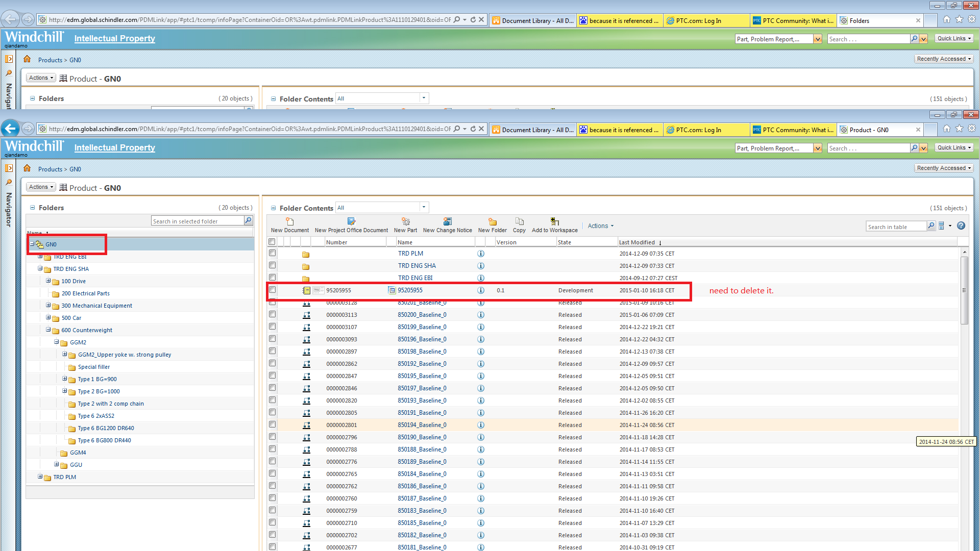
Task: Open info icon for 95205955 row
Action: tap(480, 290)
